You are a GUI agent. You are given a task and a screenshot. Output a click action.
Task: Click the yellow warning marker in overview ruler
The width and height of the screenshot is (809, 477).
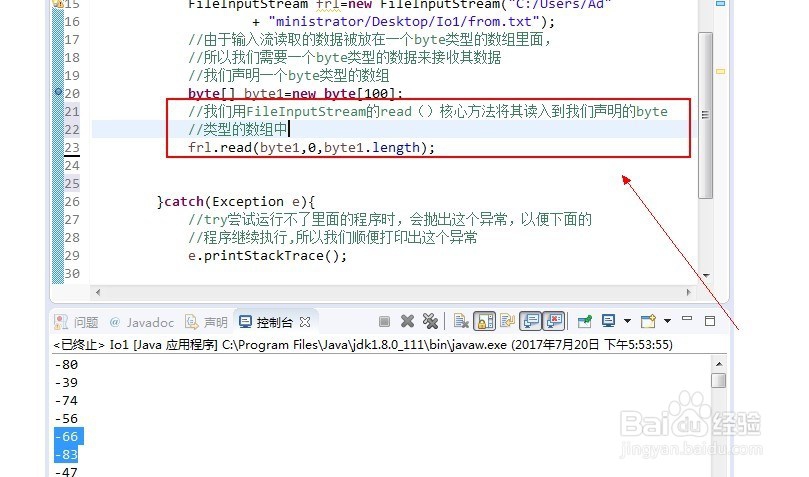click(x=720, y=72)
